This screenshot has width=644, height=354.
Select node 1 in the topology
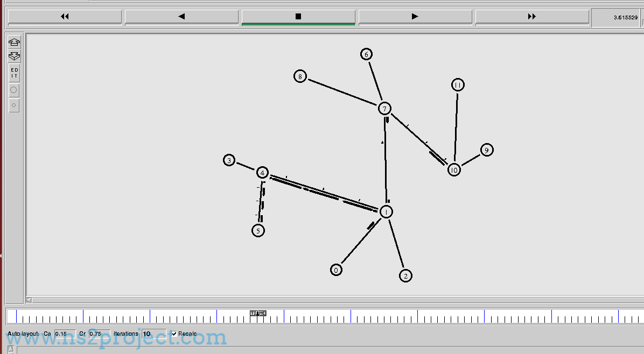pos(386,212)
